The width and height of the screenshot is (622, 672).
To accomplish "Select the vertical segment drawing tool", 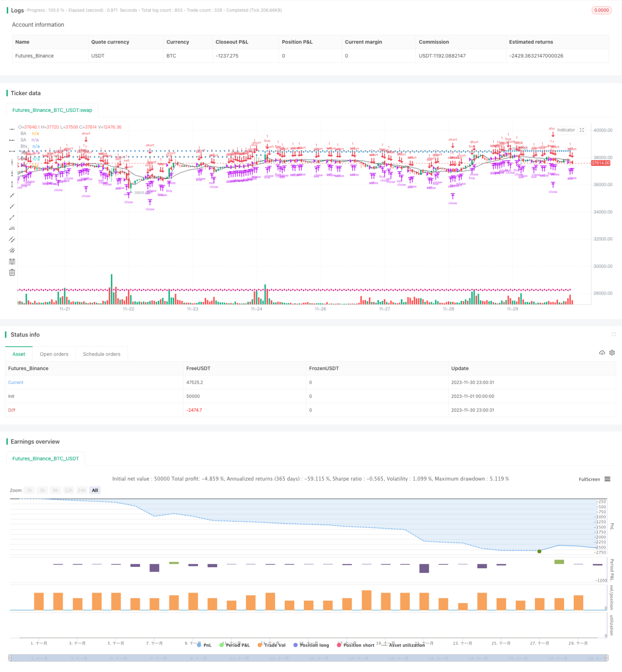I will pyautogui.click(x=12, y=184).
